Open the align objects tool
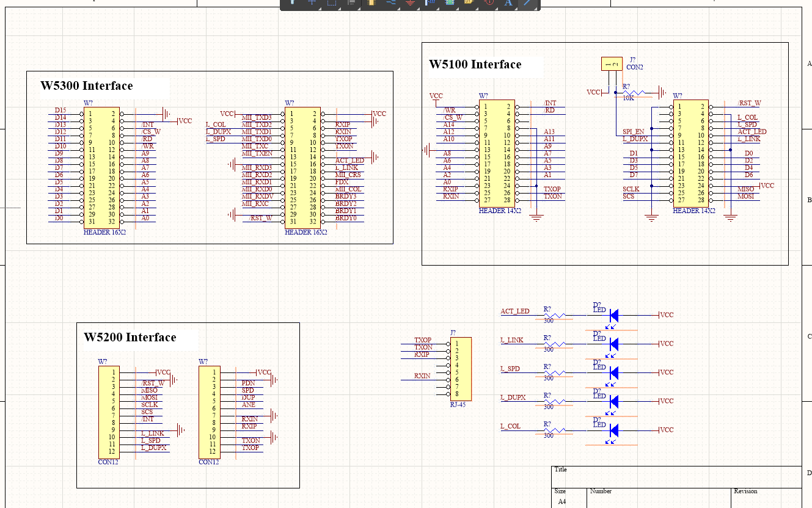The width and height of the screenshot is (812, 508). pos(352,2)
